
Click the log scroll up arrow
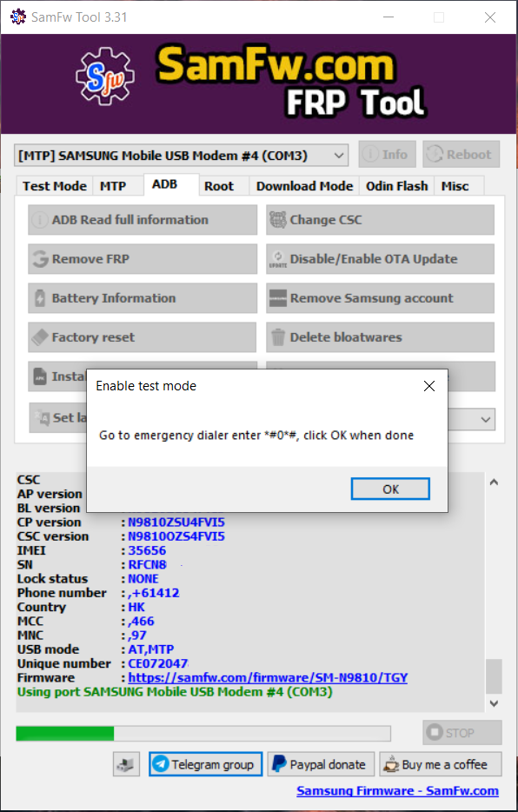click(x=494, y=483)
